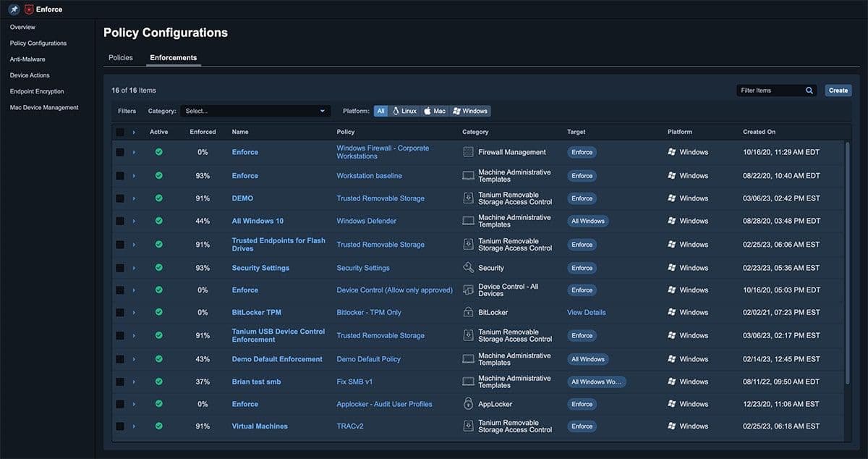Image resolution: width=868 pixels, height=459 pixels.
Task: Click the Create button
Action: pyautogui.click(x=838, y=90)
